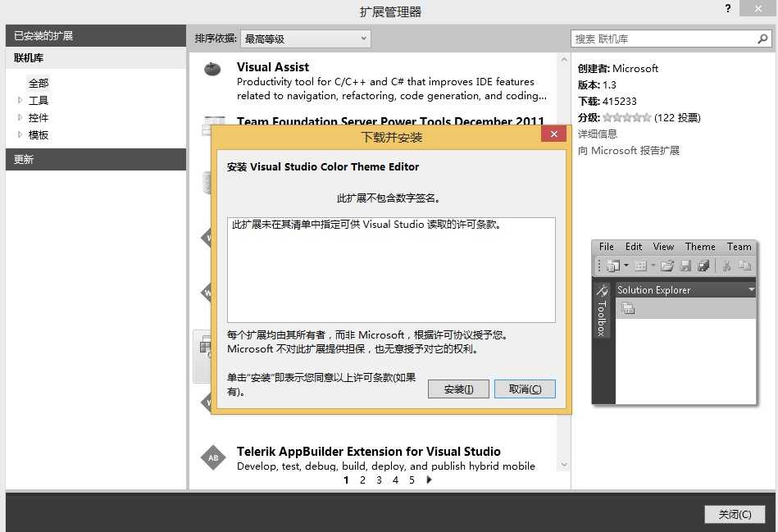
Task: Click the 安装(I) button
Action: pyautogui.click(x=458, y=389)
